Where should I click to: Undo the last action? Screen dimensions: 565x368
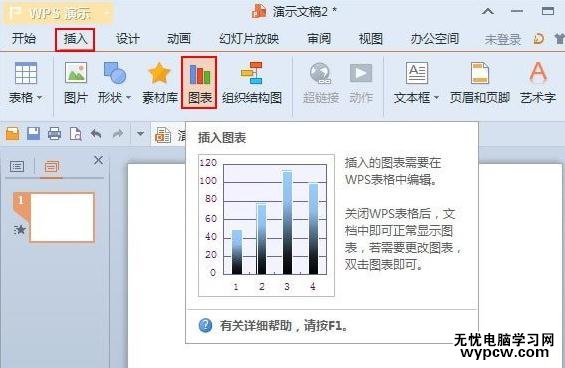coord(96,134)
